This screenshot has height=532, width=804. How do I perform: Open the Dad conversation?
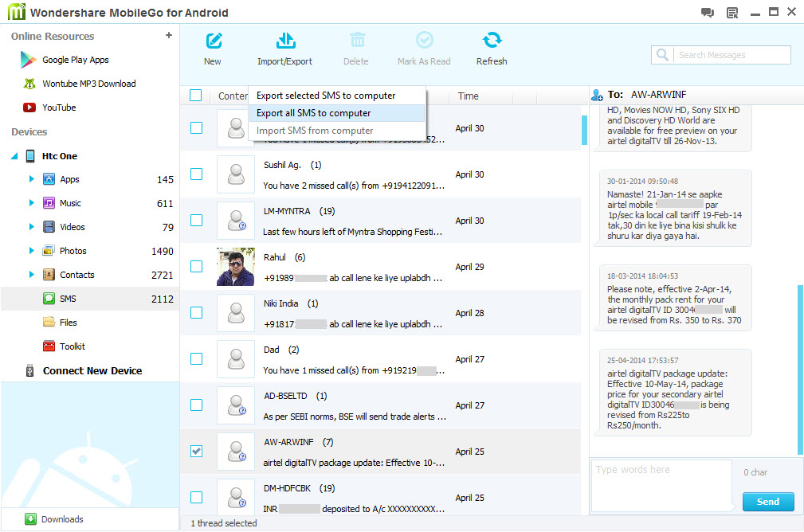[x=380, y=358]
